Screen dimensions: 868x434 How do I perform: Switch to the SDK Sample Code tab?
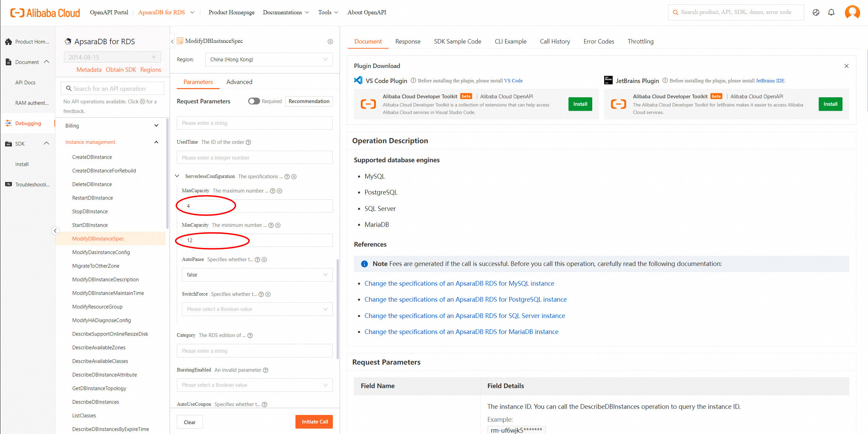pyautogui.click(x=457, y=41)
